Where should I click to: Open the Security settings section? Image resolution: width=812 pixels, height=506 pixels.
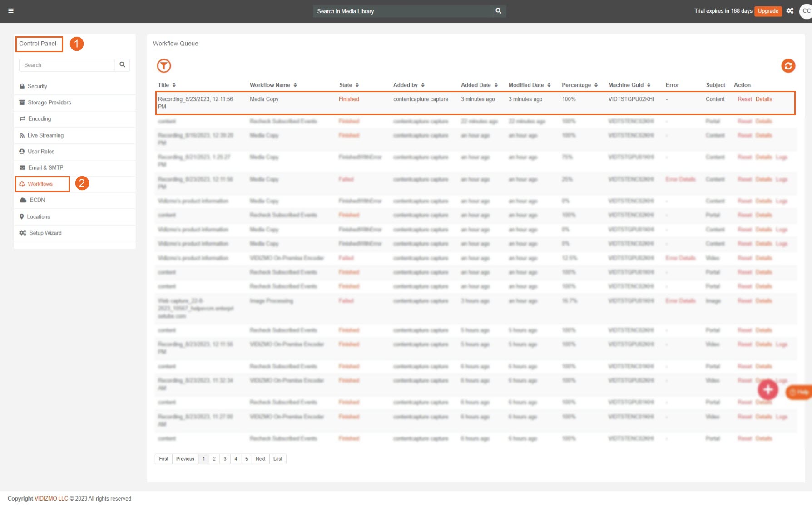point(37,86)
